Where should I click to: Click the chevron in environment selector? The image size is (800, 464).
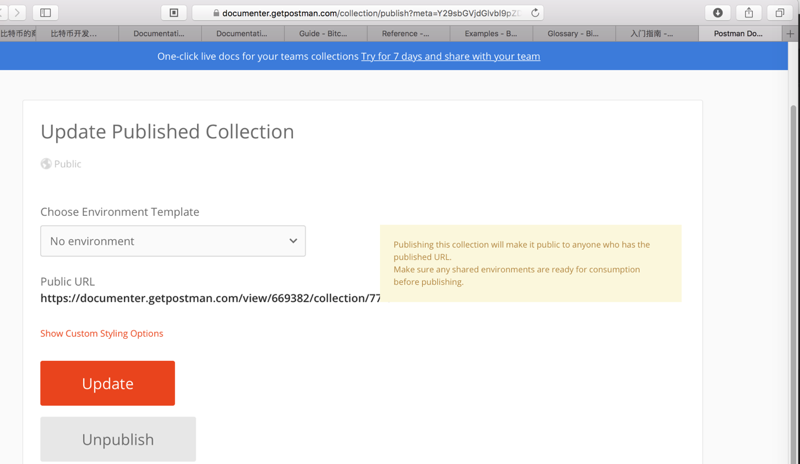(x=293, y=241)
